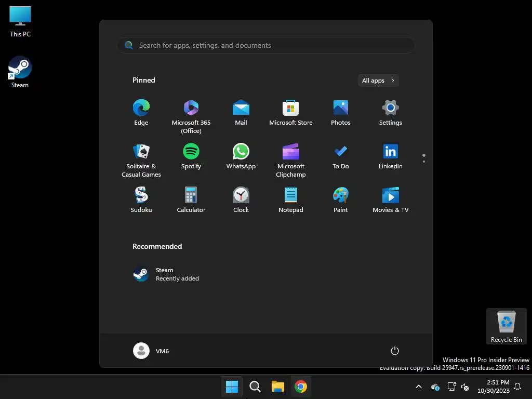
Task: Launch Microsoft 365 (Office)
Action: point(191,116)
